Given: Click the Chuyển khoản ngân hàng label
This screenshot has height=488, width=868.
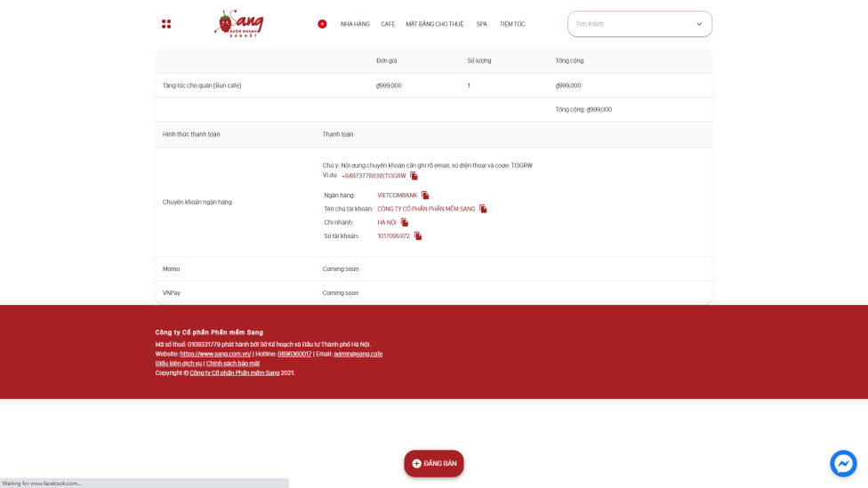Looking at the screenshot, I should (197, 203).
